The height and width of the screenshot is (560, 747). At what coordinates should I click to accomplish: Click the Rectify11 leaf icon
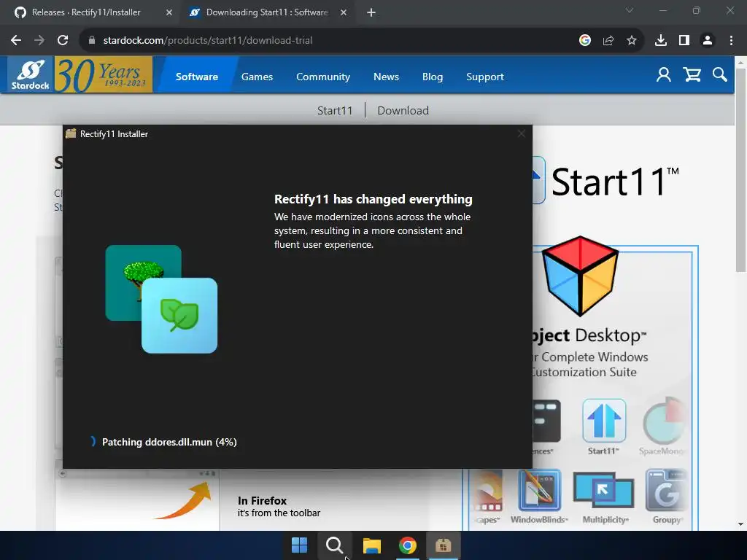coord(179,315)
